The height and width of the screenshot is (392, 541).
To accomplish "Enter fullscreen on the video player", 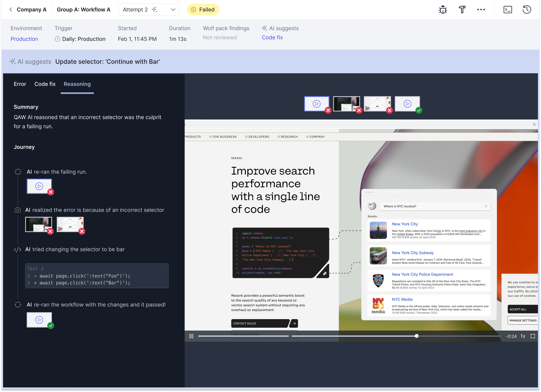I will tap(533, 336).
